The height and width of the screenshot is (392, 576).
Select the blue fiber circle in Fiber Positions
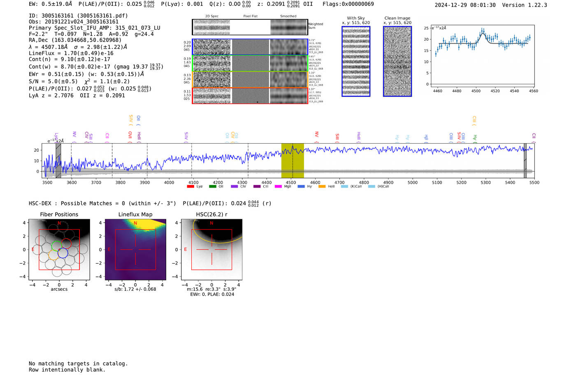(63, 253)
